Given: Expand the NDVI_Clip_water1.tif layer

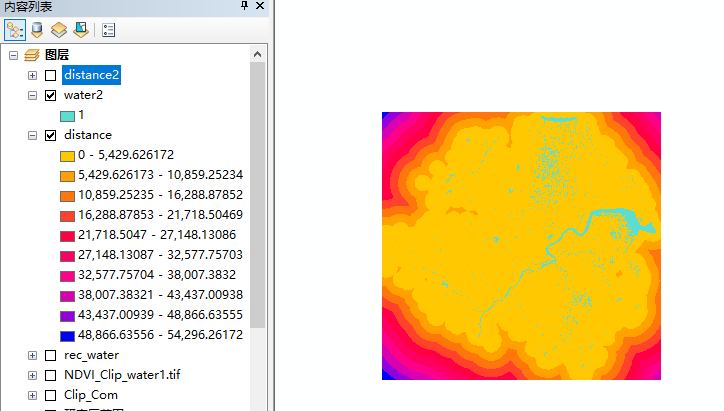Looking at the screenshot, I should point(32,375).
